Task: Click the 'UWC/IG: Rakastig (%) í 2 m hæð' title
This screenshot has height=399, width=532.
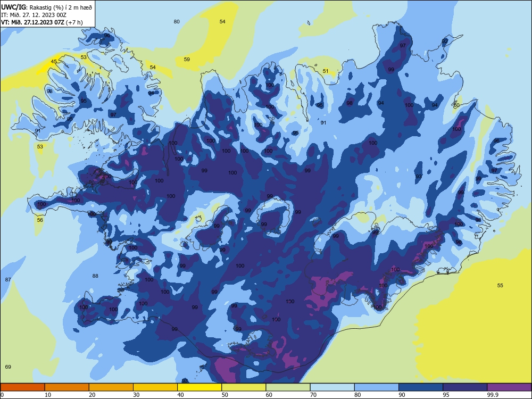Action: pos(46,7)
